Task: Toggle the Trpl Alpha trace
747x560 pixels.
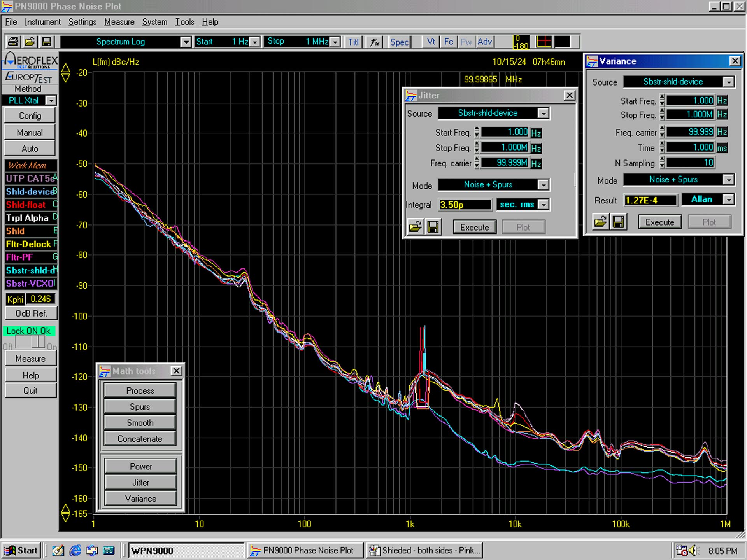Action: [31, 218]
